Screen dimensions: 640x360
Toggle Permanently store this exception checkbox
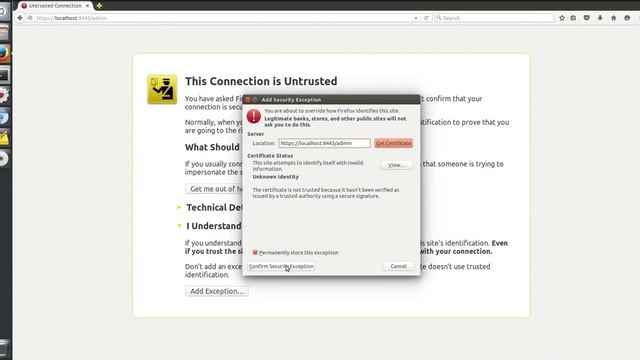255,253
